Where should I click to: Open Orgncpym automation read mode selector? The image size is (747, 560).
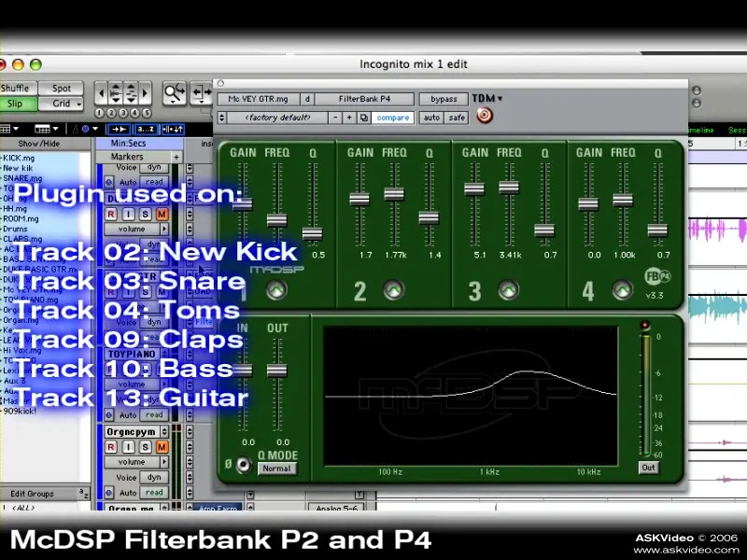click(x=154, y=493)
